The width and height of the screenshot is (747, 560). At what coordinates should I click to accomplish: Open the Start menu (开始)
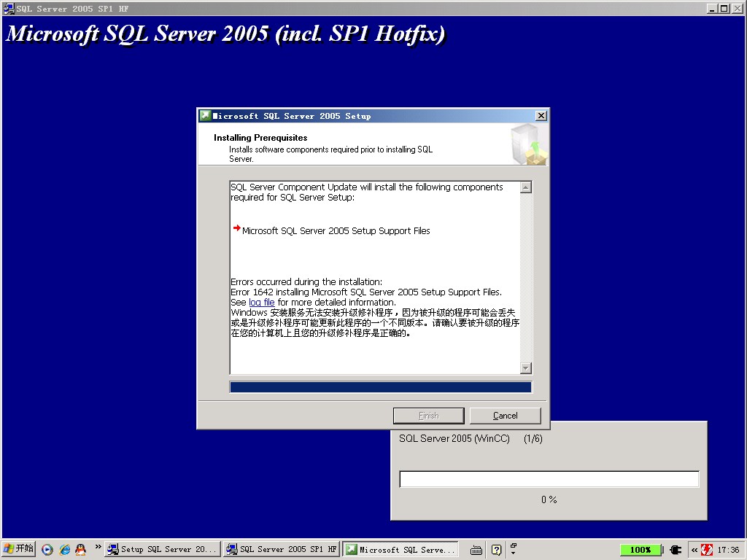[18, 549]
